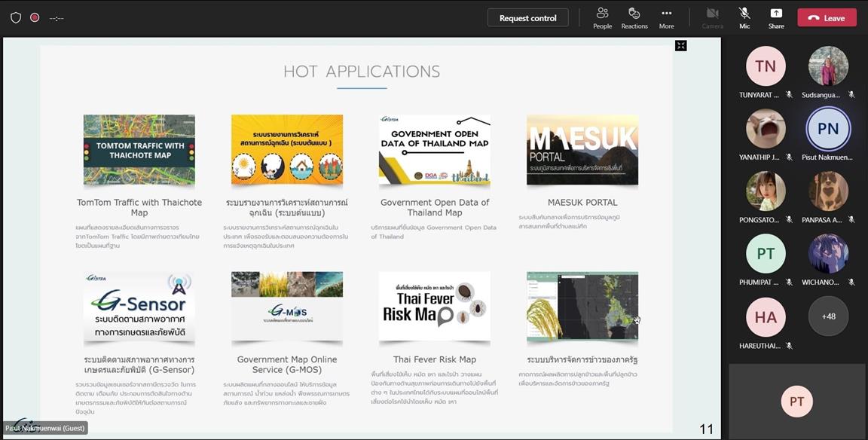Show the +48 additional participants
868x440 pixels.
point(828,316)
